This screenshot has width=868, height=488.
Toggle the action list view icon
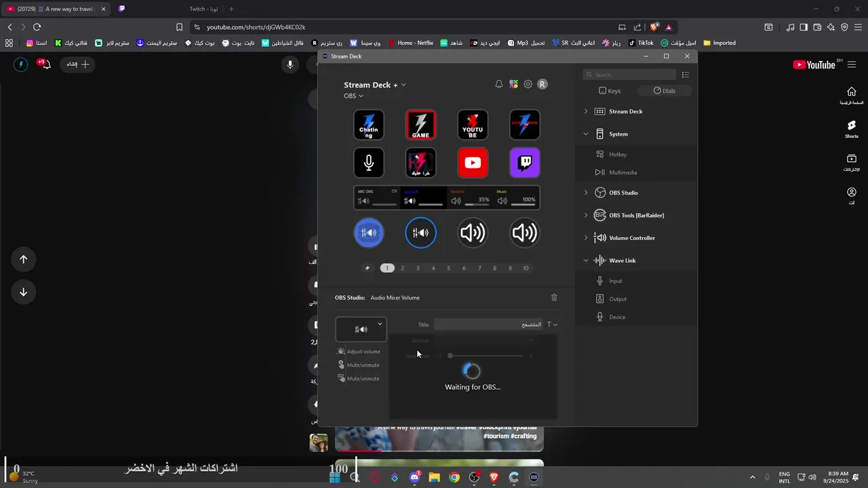(x=686, y=75)
